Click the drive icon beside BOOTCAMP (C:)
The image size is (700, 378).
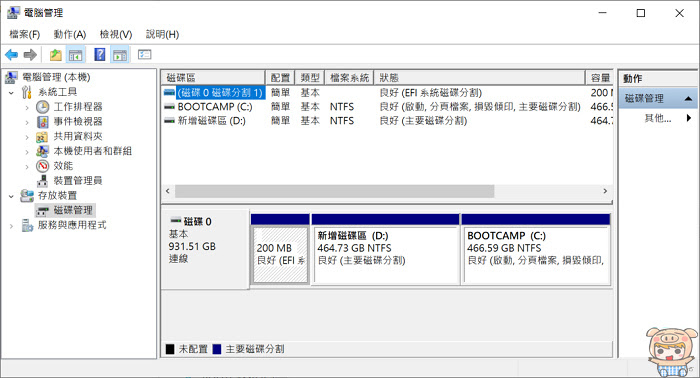pos(169,107)
